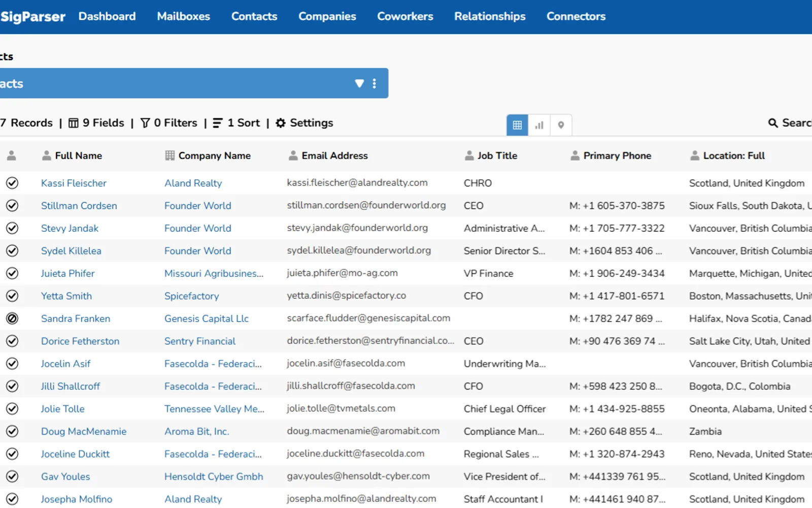Click the SigParser logo

(32, 17)
